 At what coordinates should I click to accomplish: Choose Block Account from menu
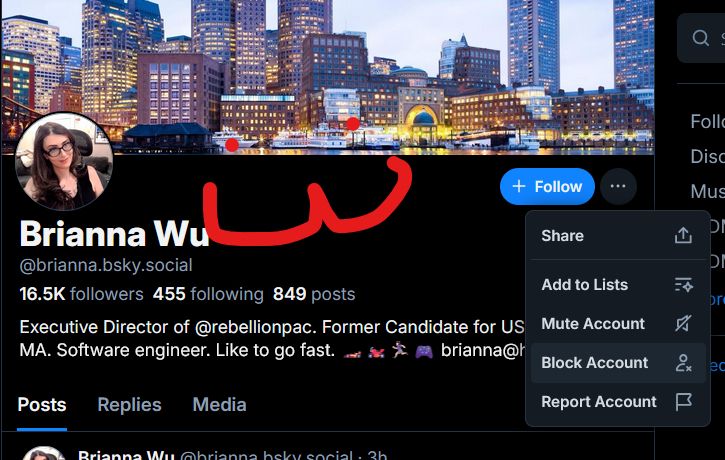617,363
